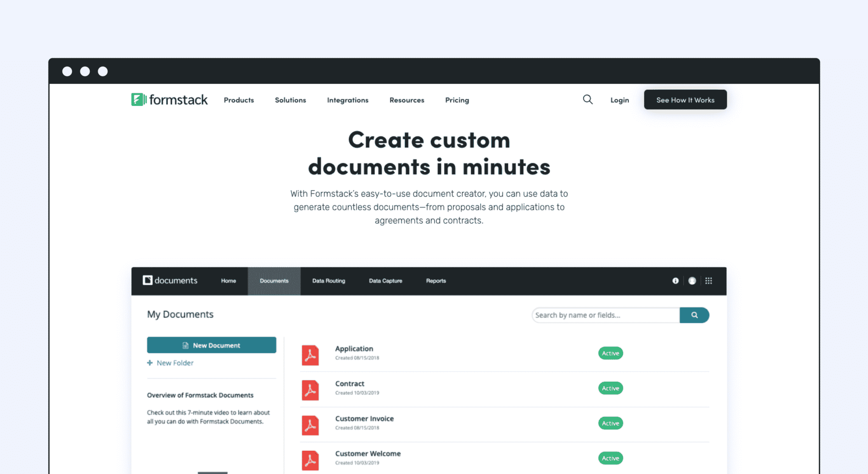Image resolution: width=868 pixels, height=474 pixels.
Task: Open the apps grid icon
Action: (x=709, y=281)
